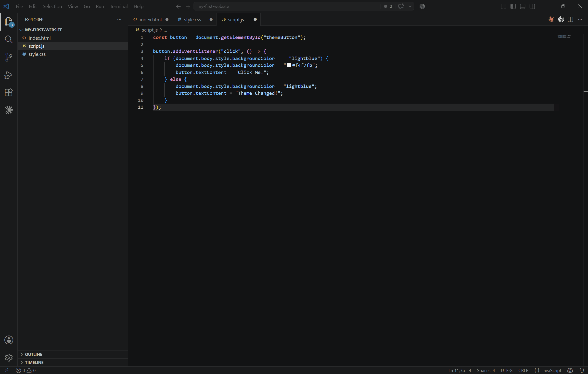Click script.js in the breadcrumb

[150, 30]
